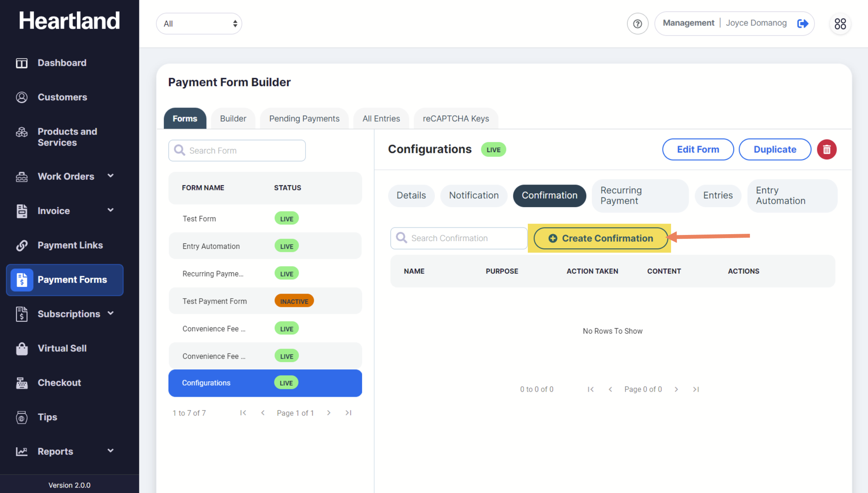Viewport: 868px width, 493px height.
Task: Go to next page of forms list
Action: click(x=329, y=413)
